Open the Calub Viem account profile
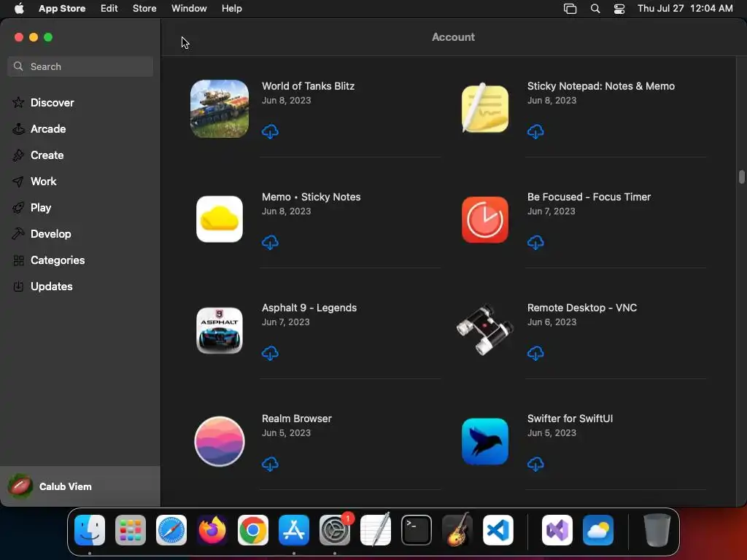The height and width of the screenshot is (560, 747). (x=80, y=486)
